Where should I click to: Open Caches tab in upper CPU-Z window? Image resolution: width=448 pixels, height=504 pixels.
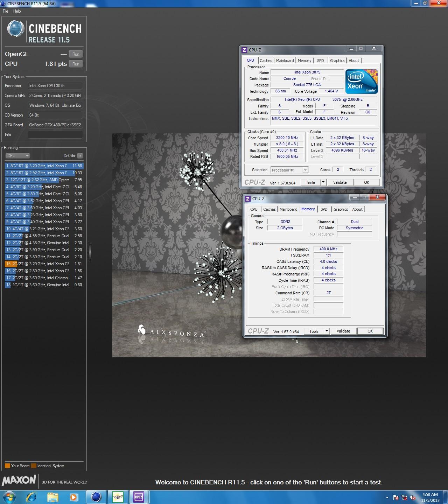(x=266, y=61)
